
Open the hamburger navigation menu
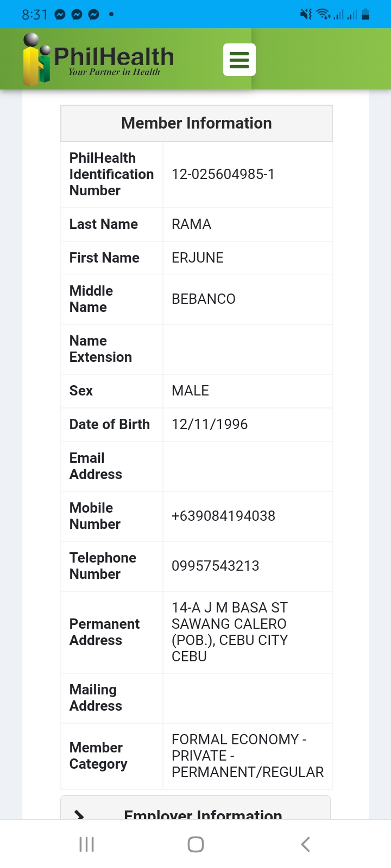tap(239, 60)
